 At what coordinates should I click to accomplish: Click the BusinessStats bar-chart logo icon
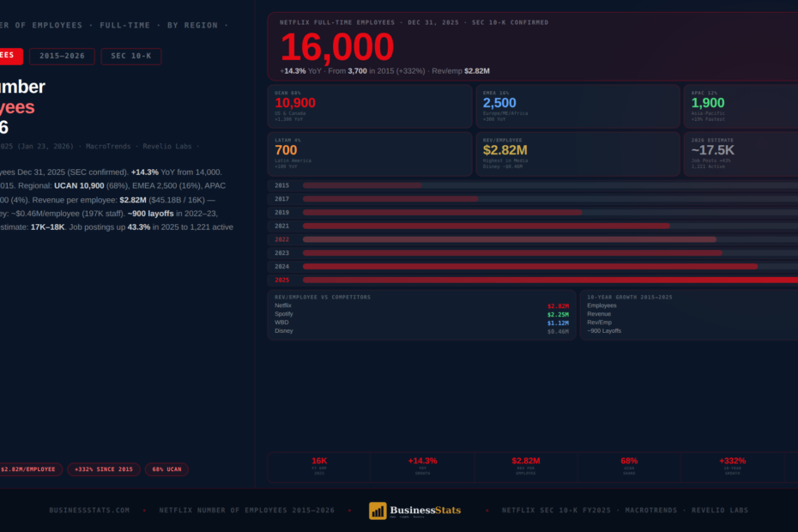click(x=378, y=511)
